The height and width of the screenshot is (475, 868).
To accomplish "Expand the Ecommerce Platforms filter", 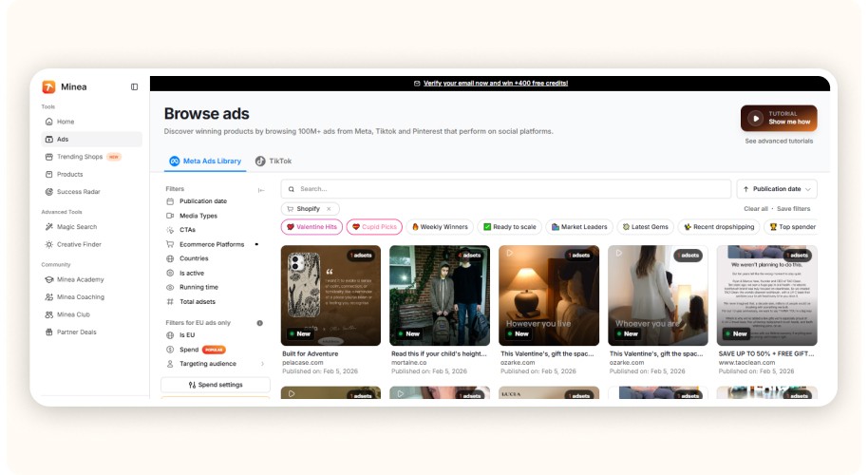I will [x=214, y=244].
